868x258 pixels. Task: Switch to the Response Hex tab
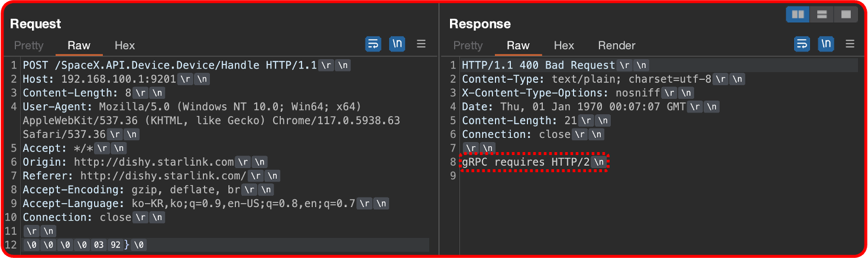point(564,46)
